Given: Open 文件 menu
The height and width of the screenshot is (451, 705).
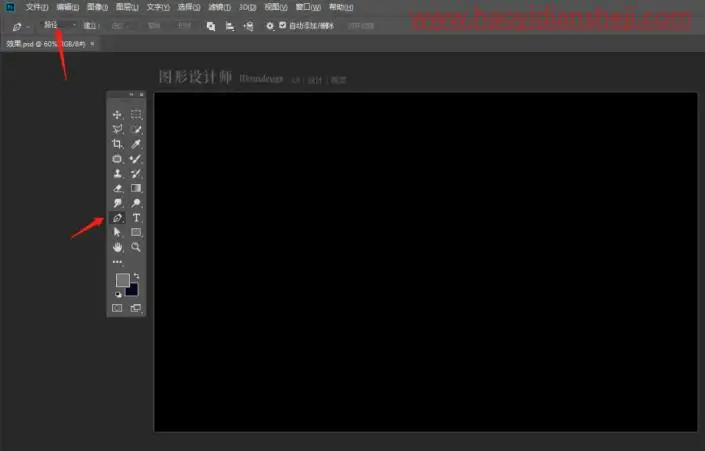Looking at the screenshot, I should 36,7.
